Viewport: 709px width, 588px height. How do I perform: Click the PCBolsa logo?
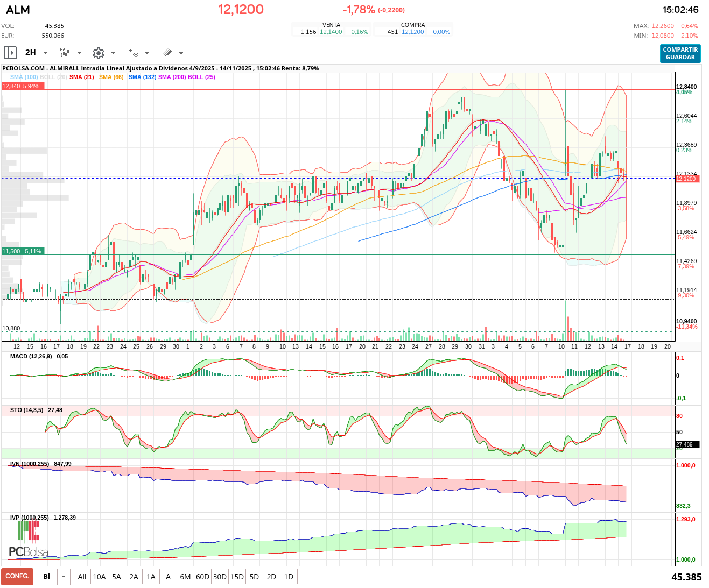28,551
